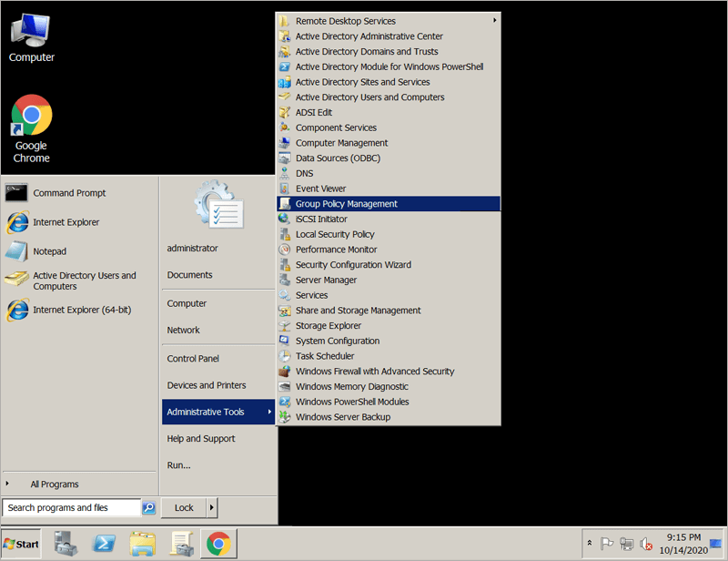
Task: Open Control Panel link
Action: [x=193, y=359]
